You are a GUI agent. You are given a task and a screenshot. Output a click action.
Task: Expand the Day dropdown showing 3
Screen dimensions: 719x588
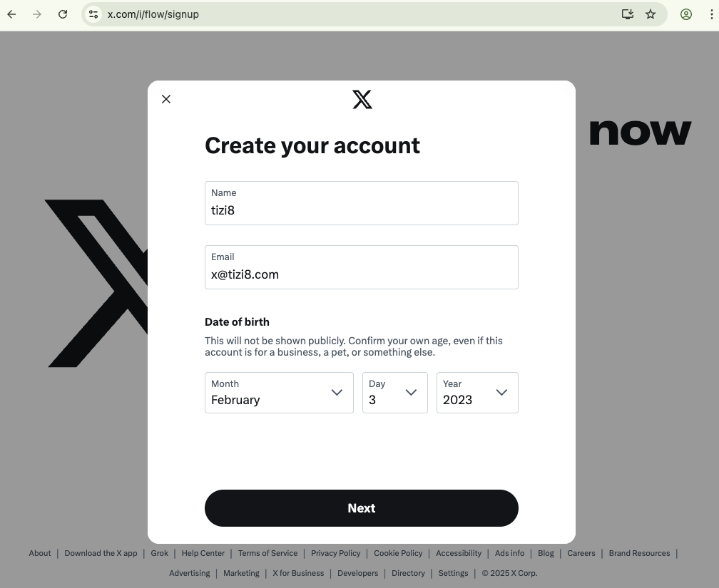coord(395,393)
